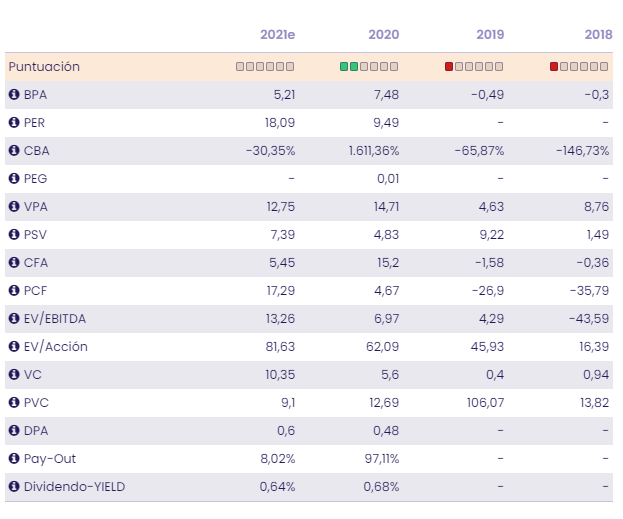
Task: Click the PEG row info icon
Action: [x=14, y=179]
